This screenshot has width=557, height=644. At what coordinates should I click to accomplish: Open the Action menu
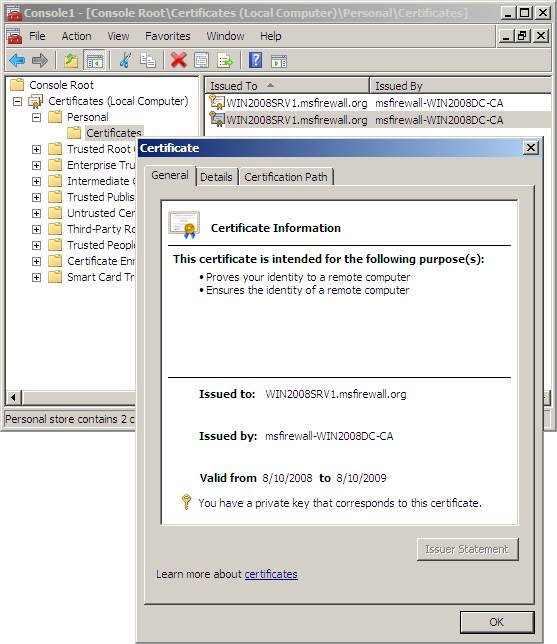(76, 36)
